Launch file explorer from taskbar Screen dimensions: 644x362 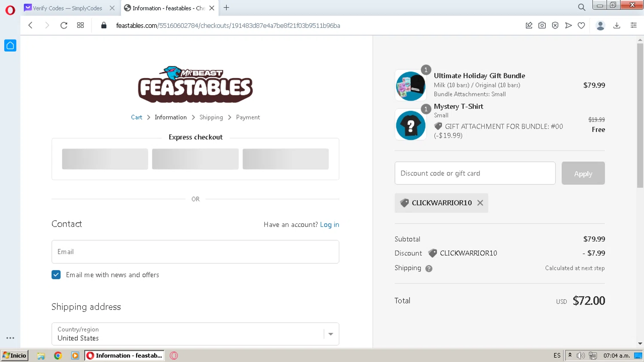click(41, 356)
